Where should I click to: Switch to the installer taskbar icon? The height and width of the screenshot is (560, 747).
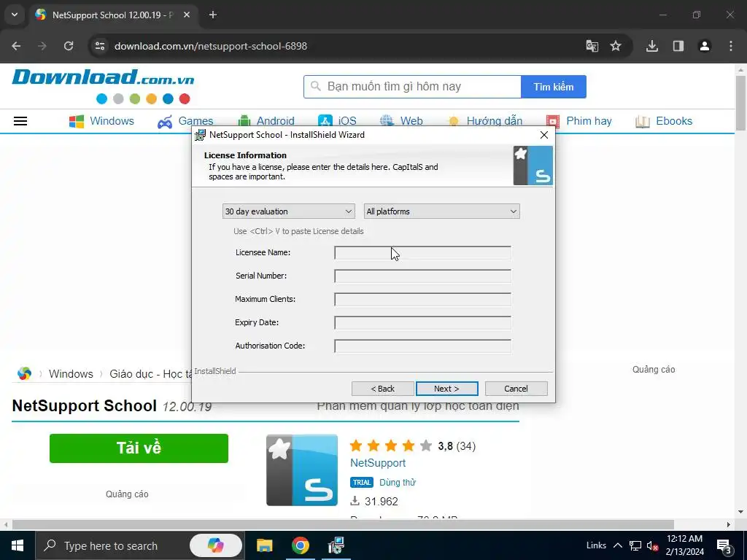click(x=336, y=545)
